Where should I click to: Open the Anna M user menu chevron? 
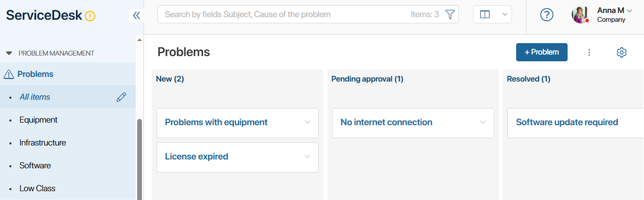[x=629, y=10]
